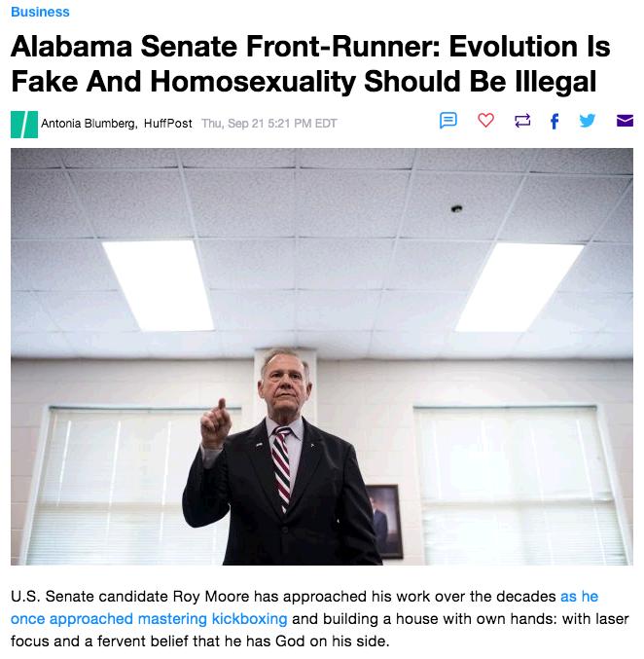This screenshot has width=644, height=659.
Task: Open author Antonia Blumberg's name
Action: (89, 124)
